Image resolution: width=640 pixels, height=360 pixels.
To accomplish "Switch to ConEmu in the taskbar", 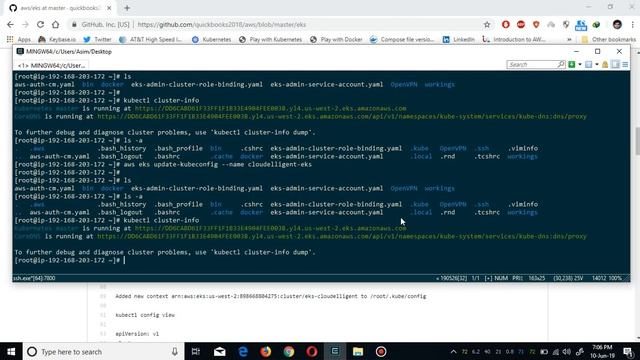I will click(x=335, y=351).
